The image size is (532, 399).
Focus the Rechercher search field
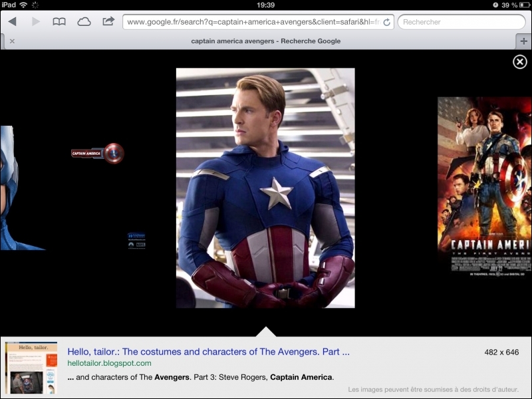pos(462,22)
